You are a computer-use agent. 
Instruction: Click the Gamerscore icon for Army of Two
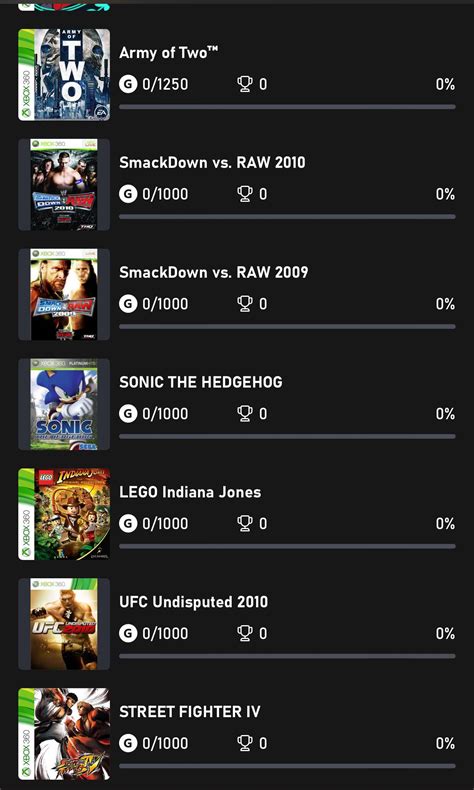pyautogui.click(x=128, y=84)
